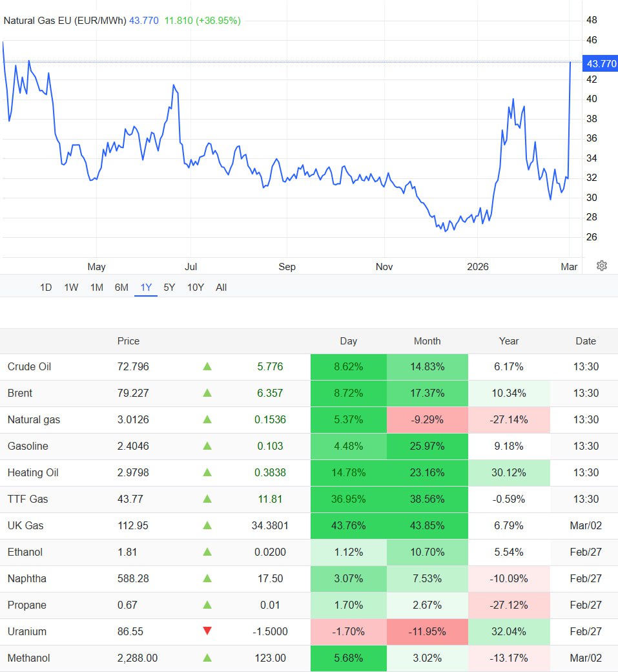Click Natural gas year change -27.14%

point(509,419)
